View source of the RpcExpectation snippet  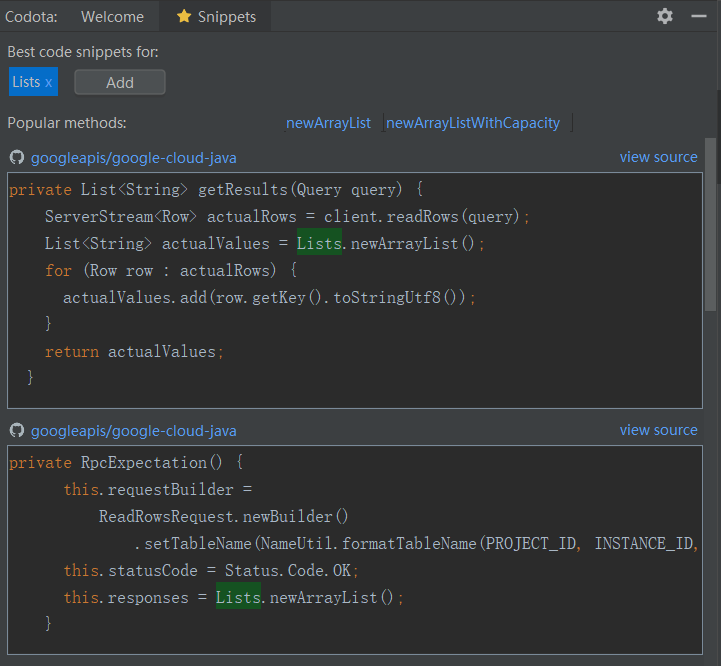point(658,430)
